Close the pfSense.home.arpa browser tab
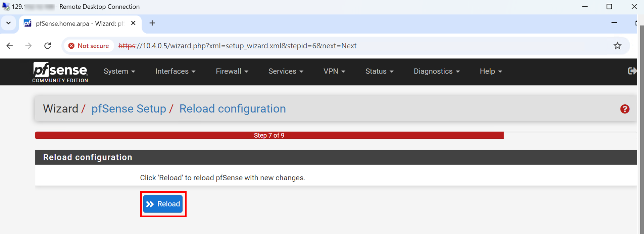The width and height of the screenshot is (644, 234). pos(133,23)
